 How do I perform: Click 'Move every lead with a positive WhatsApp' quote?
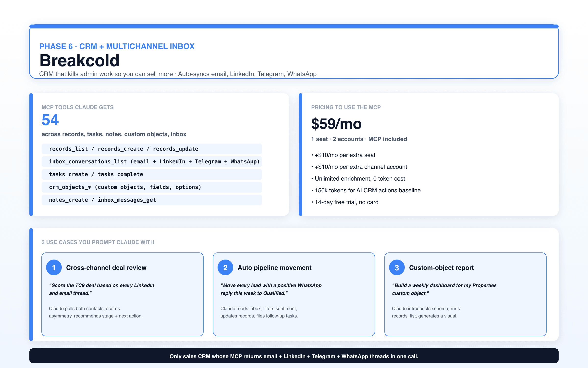tap(271, 289)
